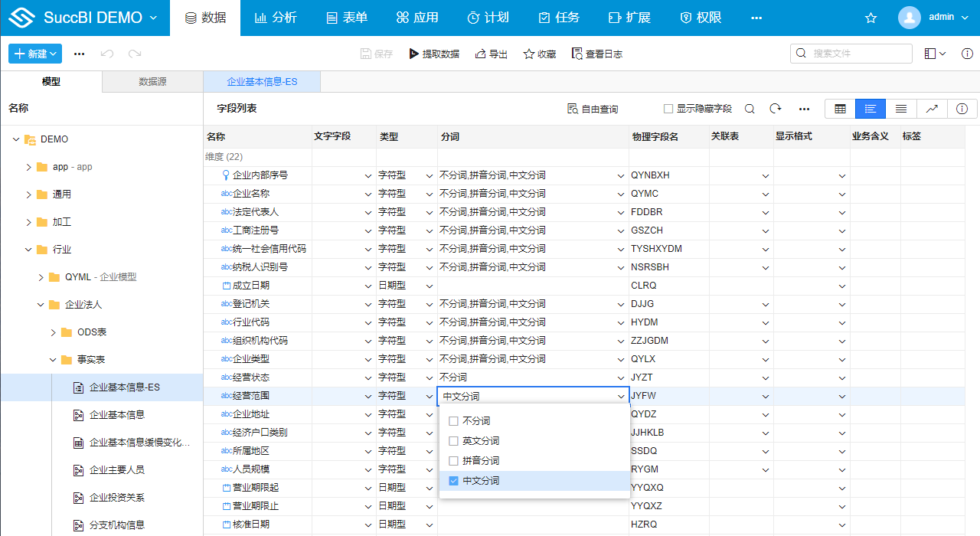
Task: Show model info via the info icon
Action: [x=962, y=109]
